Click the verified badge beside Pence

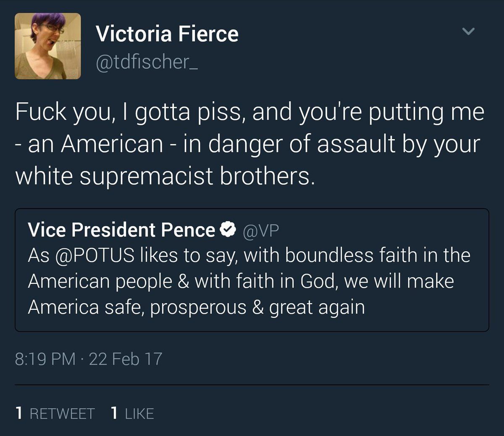(x=227, y=230)
